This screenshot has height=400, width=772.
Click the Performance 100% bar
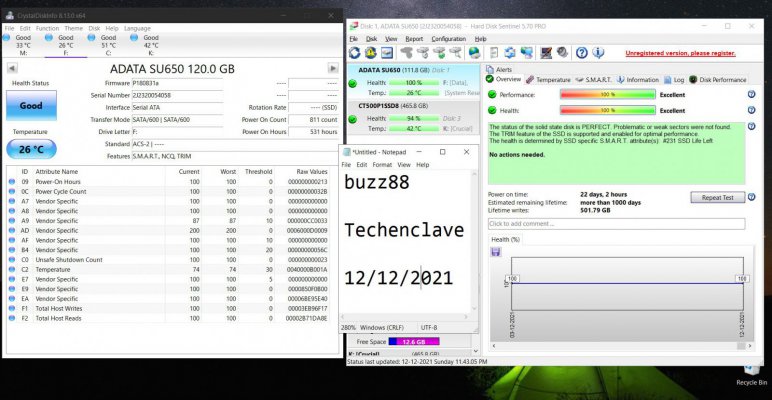tap(608, 95)
